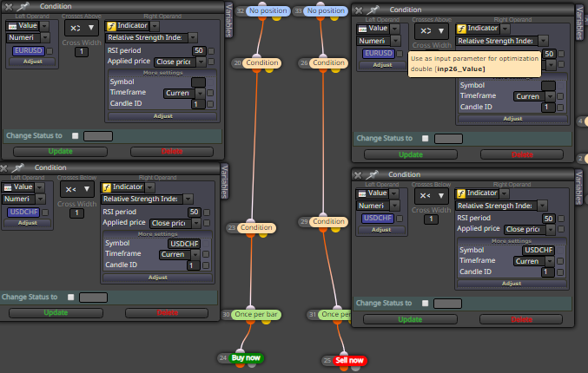Click the Value icon in bottom-right panel's left operand

coord(362,193)
